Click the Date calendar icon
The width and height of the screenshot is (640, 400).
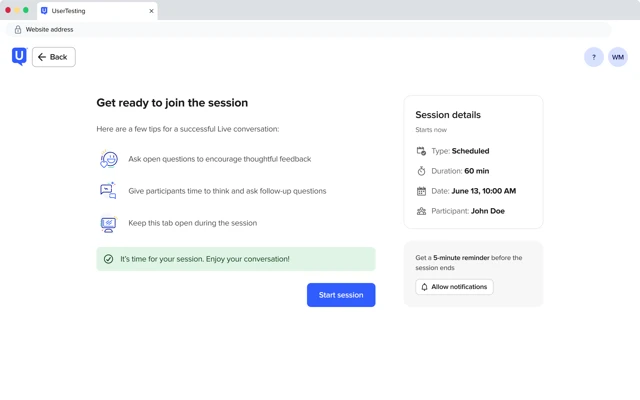coord(421,191)
